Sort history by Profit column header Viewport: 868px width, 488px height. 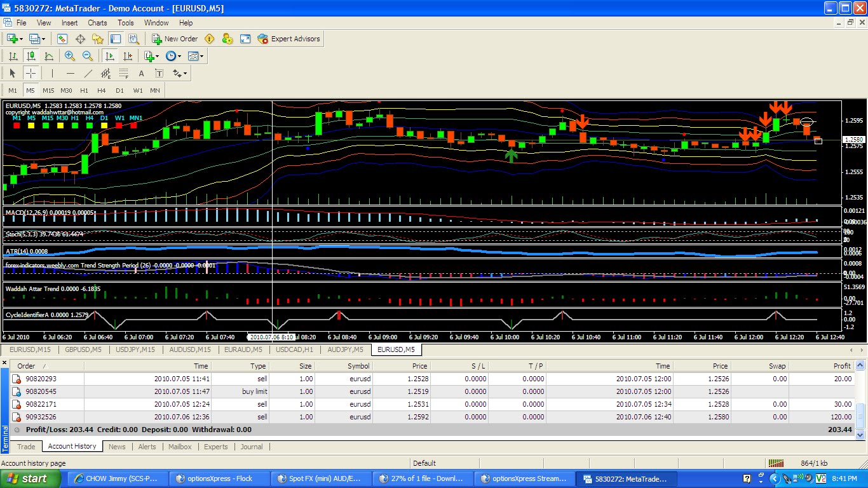pos(822,366)
